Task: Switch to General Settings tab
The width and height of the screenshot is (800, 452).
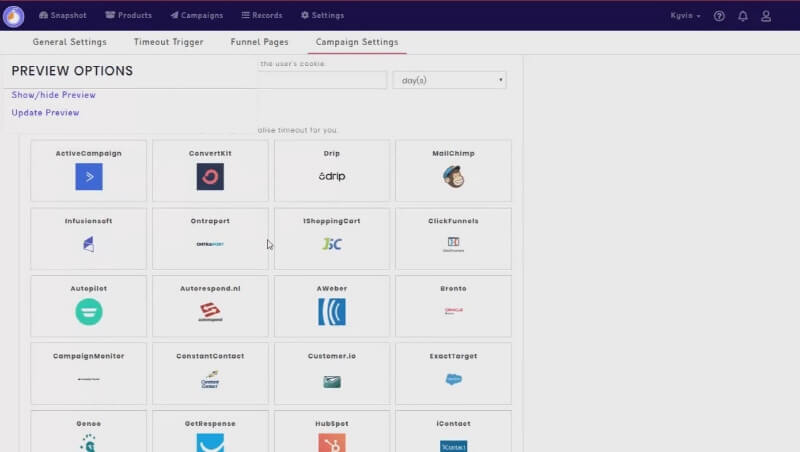Action: coord(70,42)
